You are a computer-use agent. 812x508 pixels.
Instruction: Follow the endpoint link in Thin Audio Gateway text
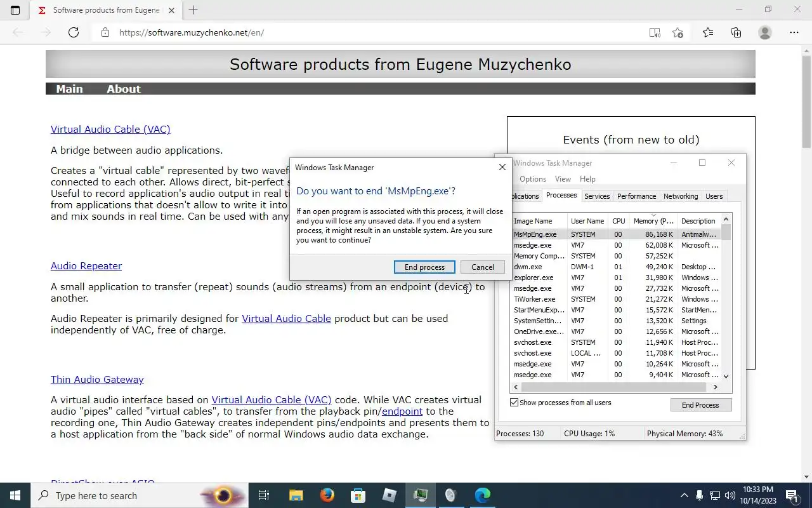402,411
